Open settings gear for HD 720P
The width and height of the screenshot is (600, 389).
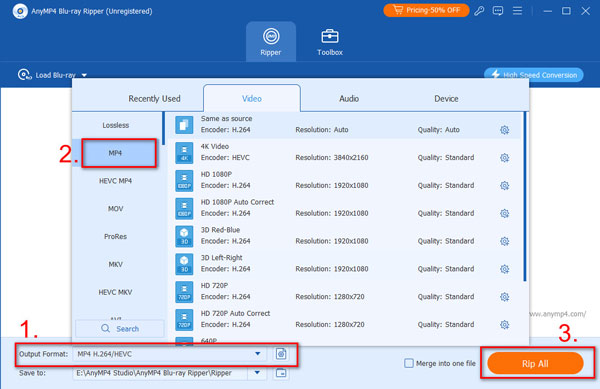(x=504, y=297)
